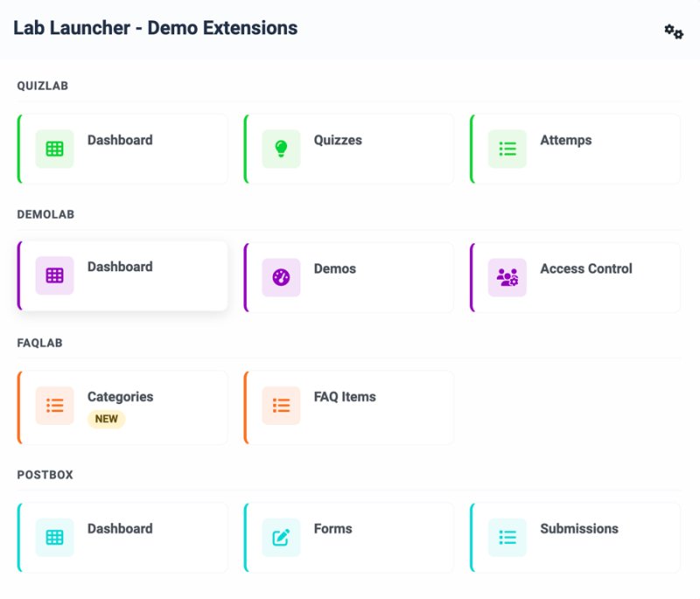Open the Forms card in Postbox
The height and width of the screenshot is (599, 700).
tap(348, 537)
